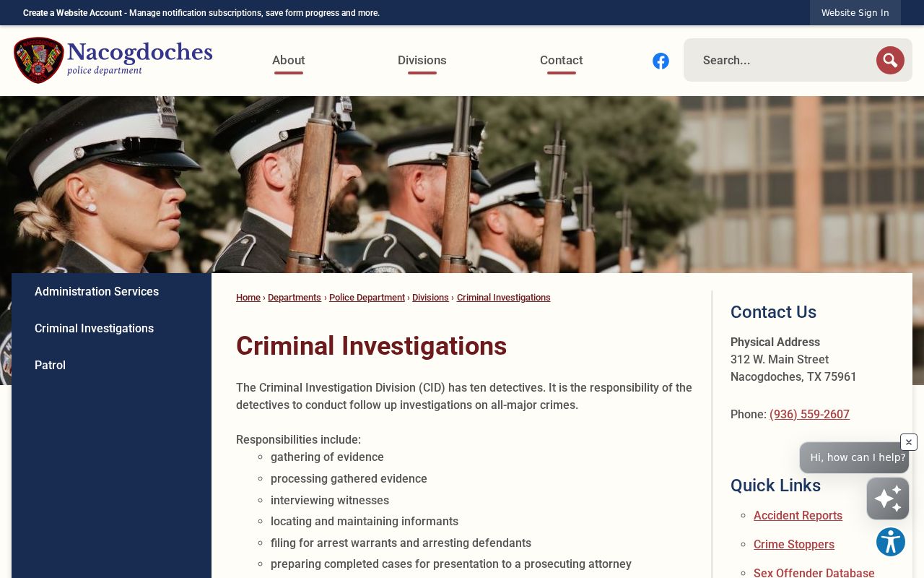The height and width of the screenshot is (578, 924).
Task: Open the AI assistant sparkle icon
Action: pos(888,499)
